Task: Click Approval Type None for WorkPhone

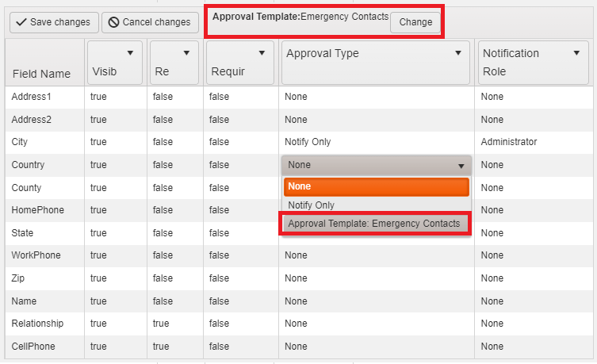Action: (x=296, y=255)
